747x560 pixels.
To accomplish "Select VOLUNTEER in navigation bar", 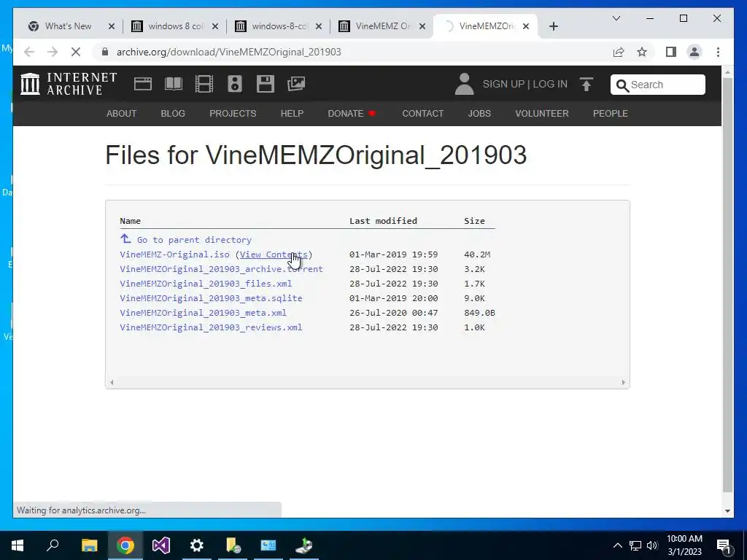I will 542,113.
